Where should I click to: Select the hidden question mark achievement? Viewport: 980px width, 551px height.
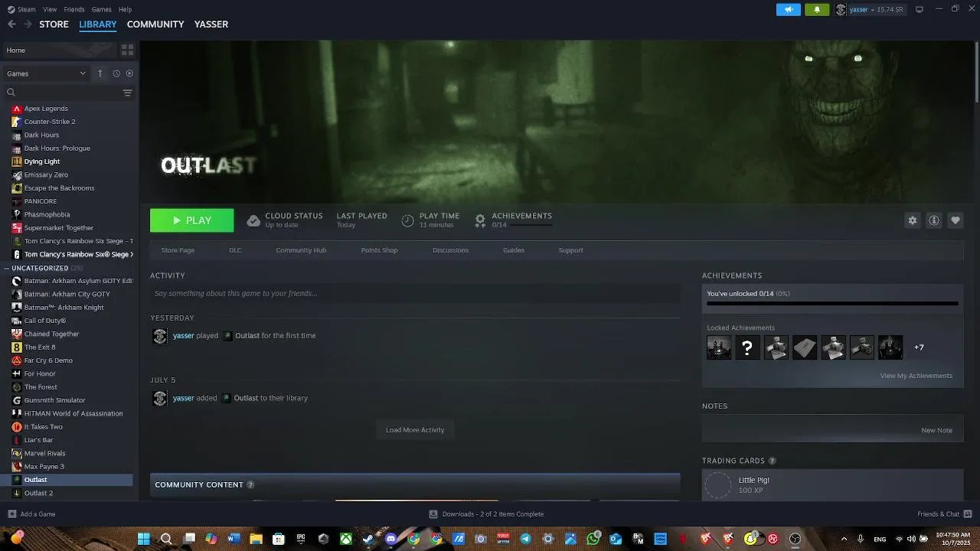pos(747,347)
